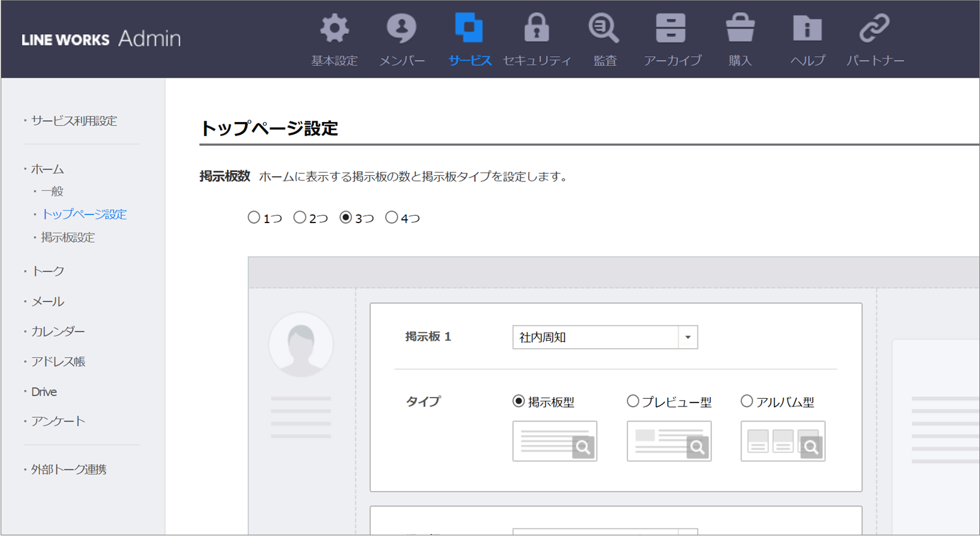Choose the プレビュー型 type option

[x=632, y=401]
